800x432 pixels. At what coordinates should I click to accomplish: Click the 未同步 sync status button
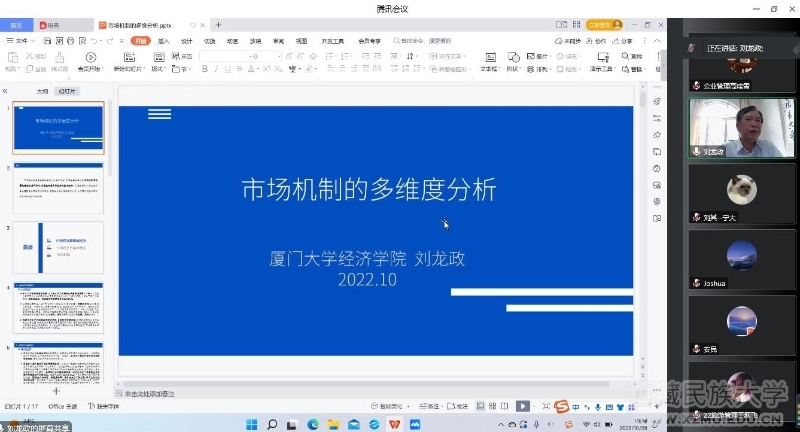click(x=568, y=41)
